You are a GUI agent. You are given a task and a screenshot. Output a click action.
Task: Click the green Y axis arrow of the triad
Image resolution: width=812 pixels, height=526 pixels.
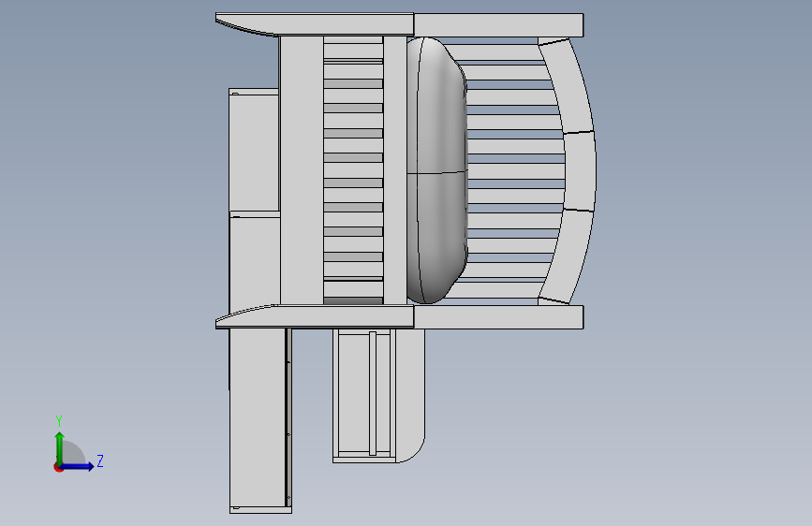pos(60,447)
